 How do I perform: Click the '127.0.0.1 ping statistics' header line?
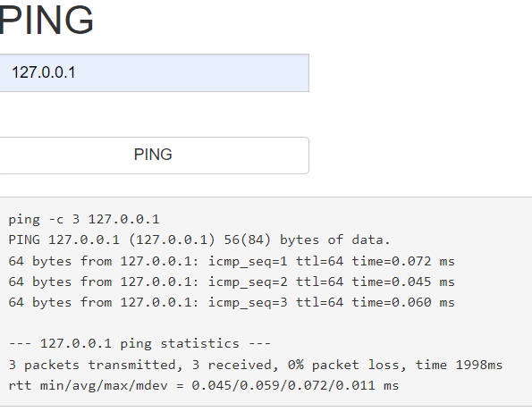[x=139, y=344]
